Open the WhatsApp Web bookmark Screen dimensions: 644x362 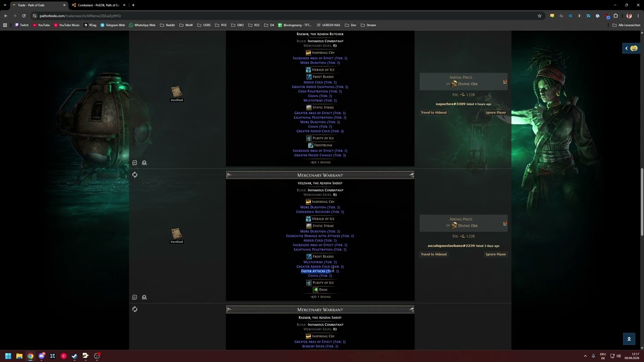point(142,25)
